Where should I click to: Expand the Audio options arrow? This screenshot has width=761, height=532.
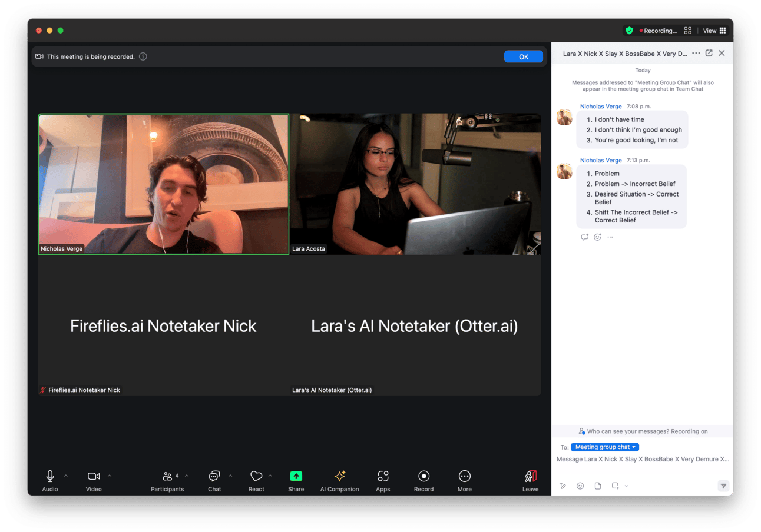click(x=65, y=476)
